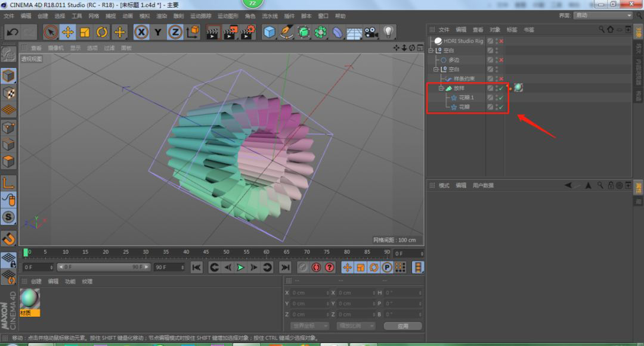This screenshot has width=644, height=346.
Task: Open render settings gear clapperboard icon
Action: click(x=247, y=32)
